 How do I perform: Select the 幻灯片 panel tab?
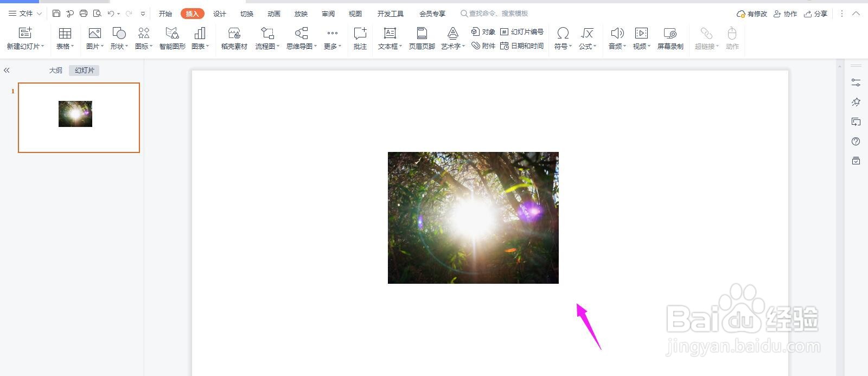pyautogui.click(x=84, y=70)
